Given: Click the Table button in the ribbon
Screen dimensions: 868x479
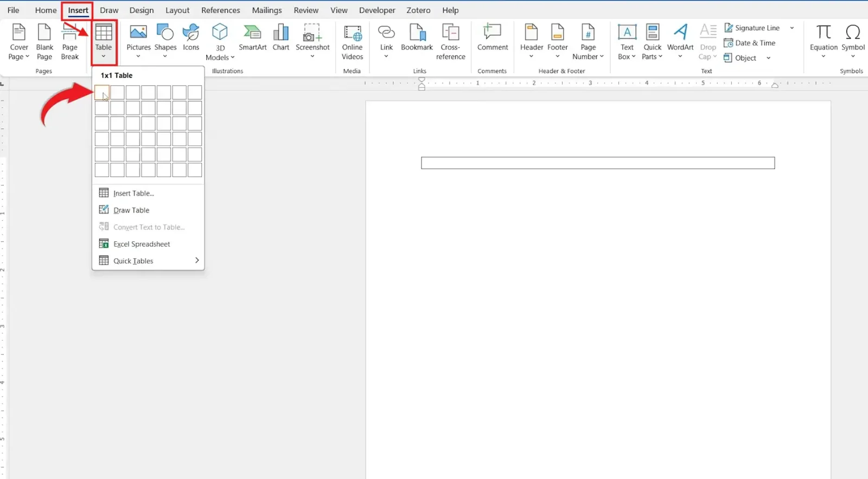Looking at the screenshot, I should (104, 42).
